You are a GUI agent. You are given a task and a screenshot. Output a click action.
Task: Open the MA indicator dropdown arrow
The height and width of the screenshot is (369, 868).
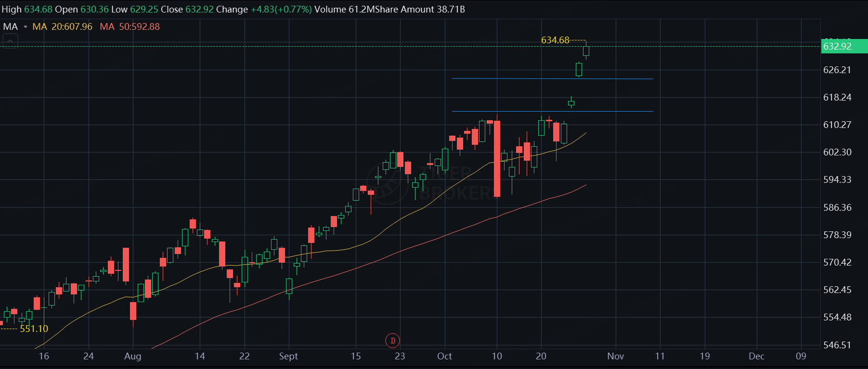point(26,27)
